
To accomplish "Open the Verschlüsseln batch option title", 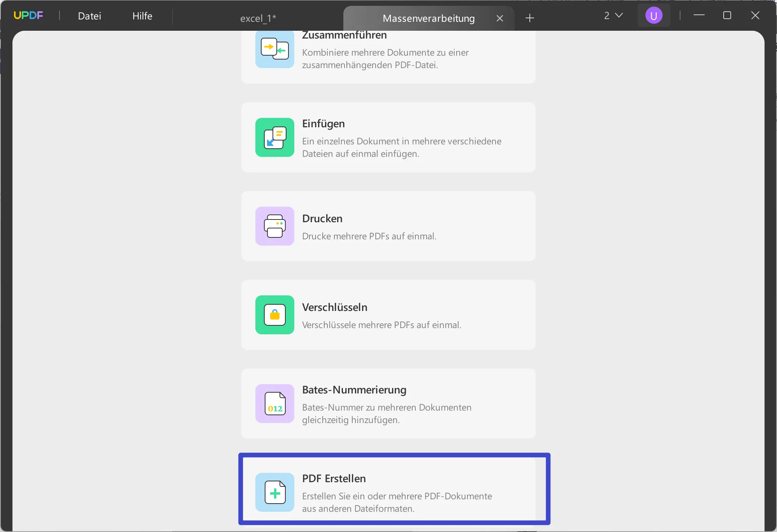I will click(334, 307).
